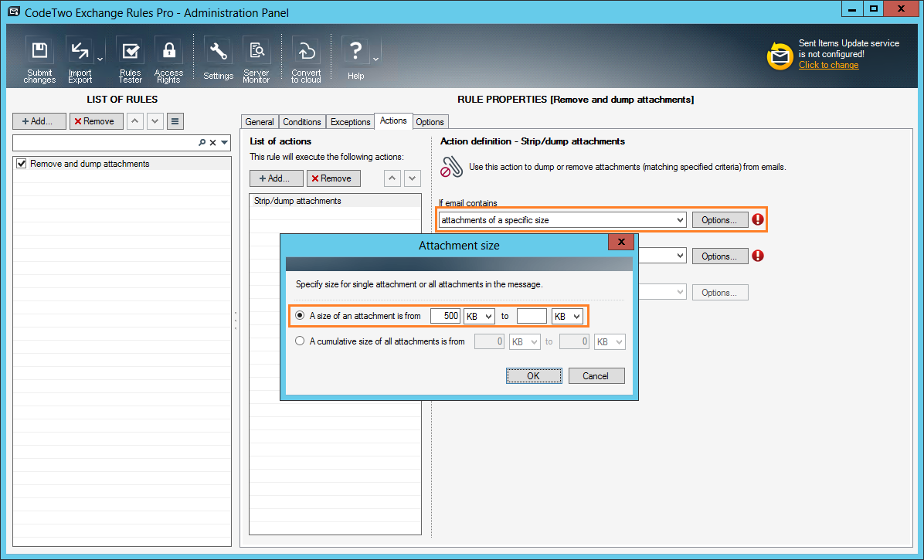The width and height of the screenshot is (924, 560).
Task: Select the Actions tab
Action: coord(393,120)
